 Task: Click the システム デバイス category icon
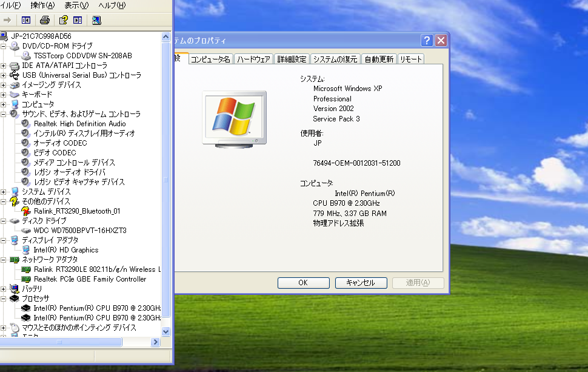point(15,192)
